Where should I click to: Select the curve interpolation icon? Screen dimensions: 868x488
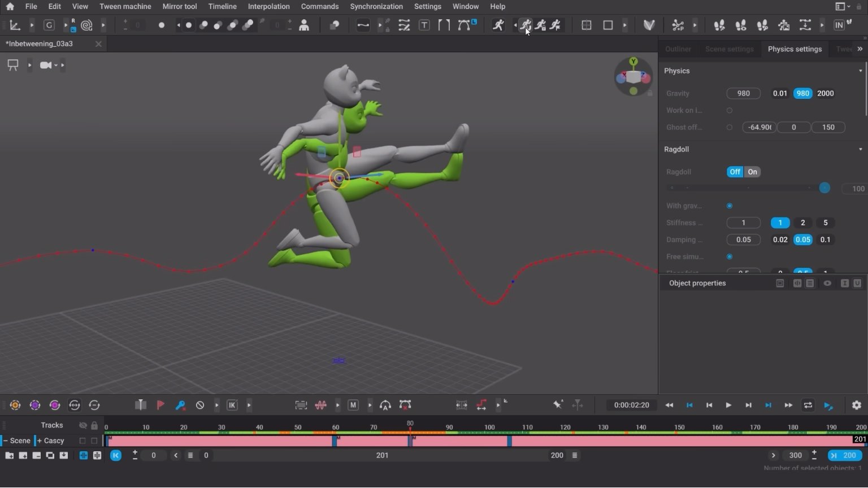click(x=363, y=25)
